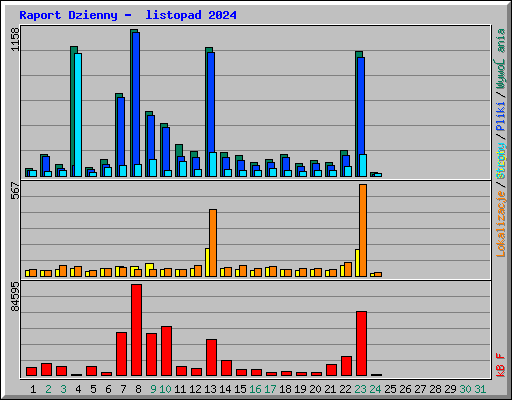Click the day 10 axis label
The width and height of the screenshot is (512, 400).
pos(165,389)
